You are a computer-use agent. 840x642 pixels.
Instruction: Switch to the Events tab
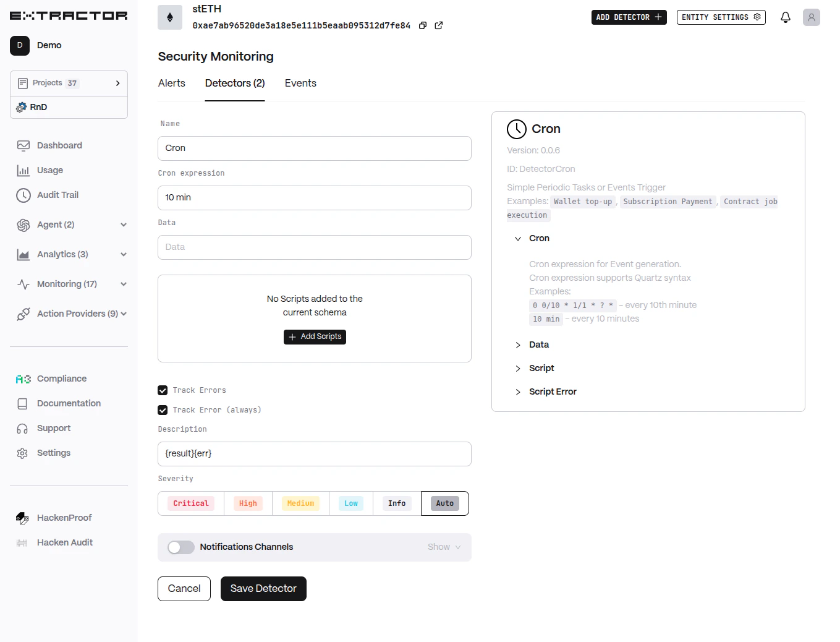pos(300,83)
